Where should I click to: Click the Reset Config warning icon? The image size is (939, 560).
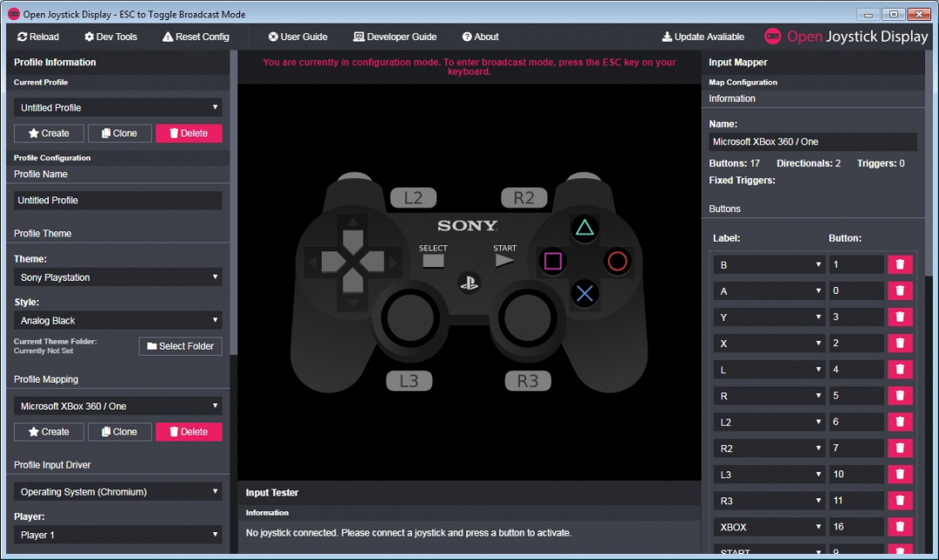click(169, 37)
